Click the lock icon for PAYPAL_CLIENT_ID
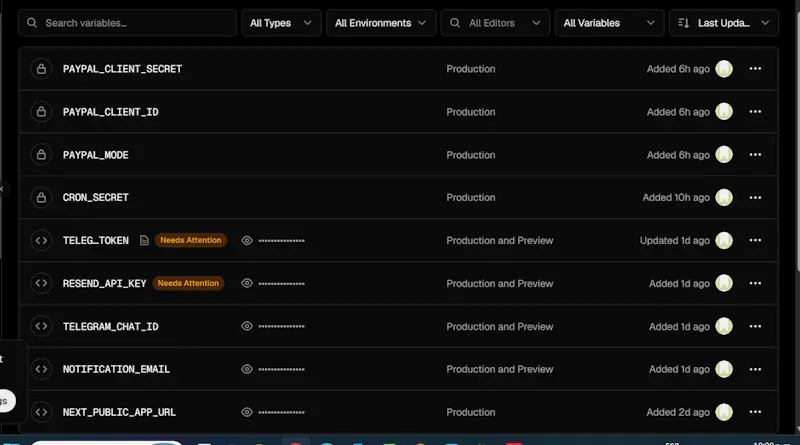 pos(41,112)
